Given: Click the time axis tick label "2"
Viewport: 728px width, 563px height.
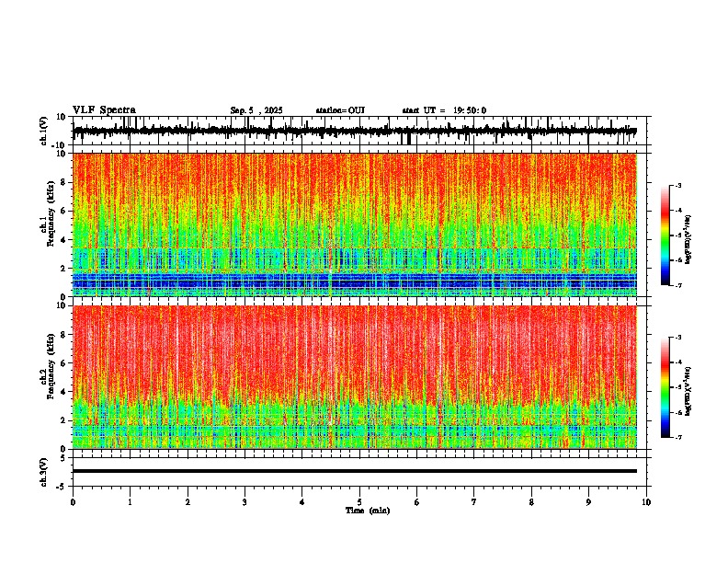Looking at the screenshot, I should [x=188, y=502].
